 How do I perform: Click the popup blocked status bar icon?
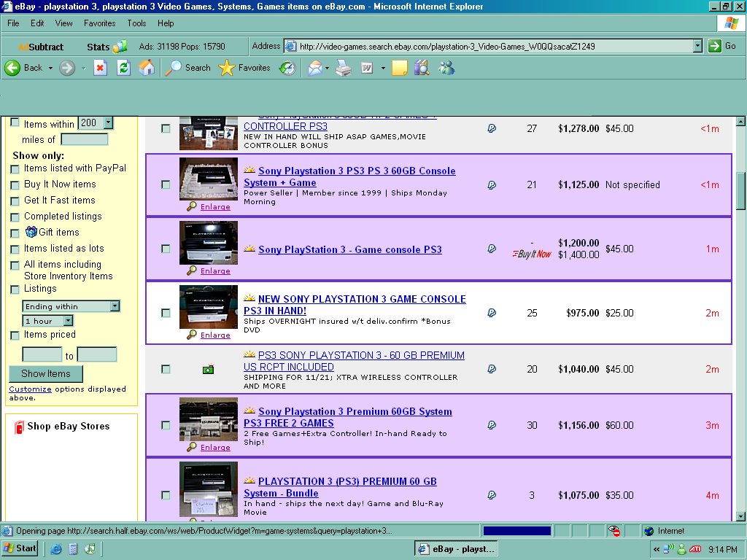coord(614,531)
